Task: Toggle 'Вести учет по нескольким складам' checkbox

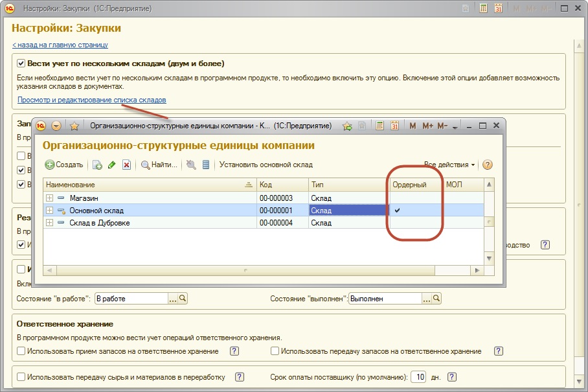Action: click(21, 63)
